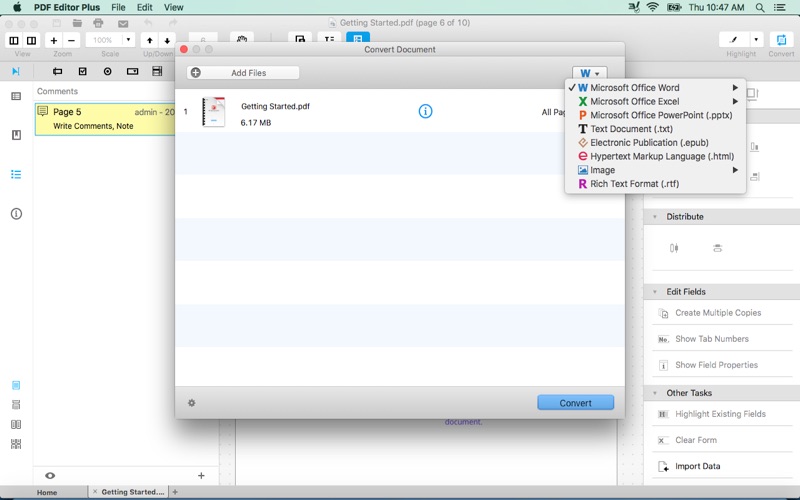This screenshot has height=500, width=800.
Task: Click Import Data option
Action: [x=697, y=466]
